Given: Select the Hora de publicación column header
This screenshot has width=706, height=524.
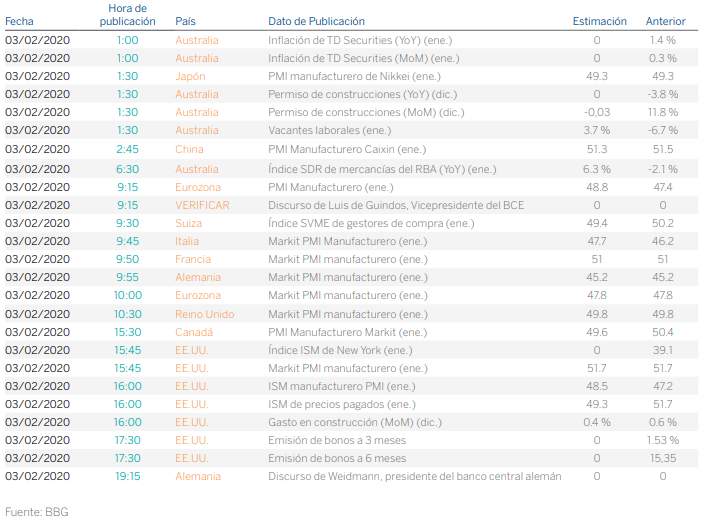Looking at the screenshot, I should (127, 14).
